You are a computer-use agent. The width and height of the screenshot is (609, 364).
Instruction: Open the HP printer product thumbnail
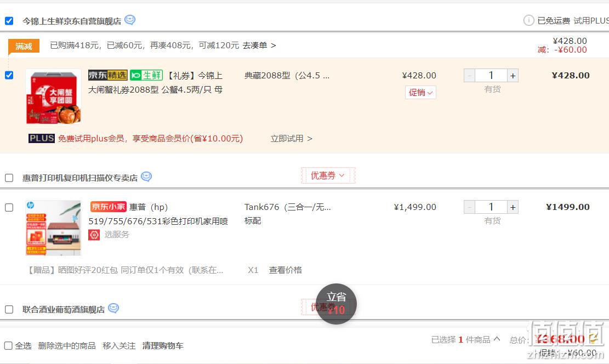pyautogui.click(x=54, y=228)
